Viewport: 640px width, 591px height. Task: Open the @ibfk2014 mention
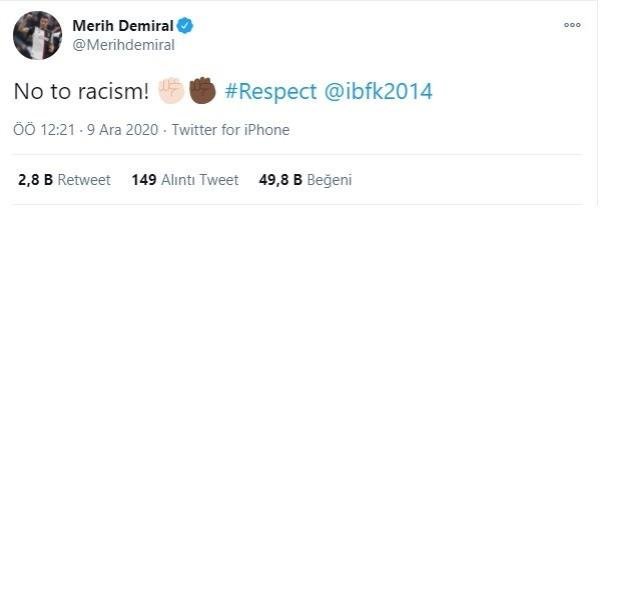[x=379, y=92]
